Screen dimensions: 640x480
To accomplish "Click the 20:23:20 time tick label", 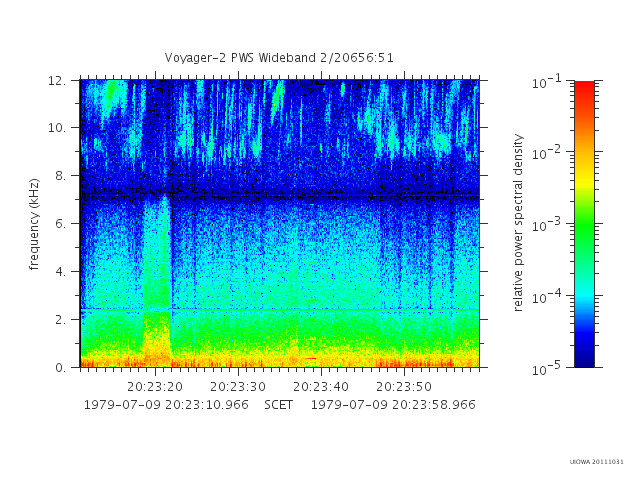I will [155, 387].
